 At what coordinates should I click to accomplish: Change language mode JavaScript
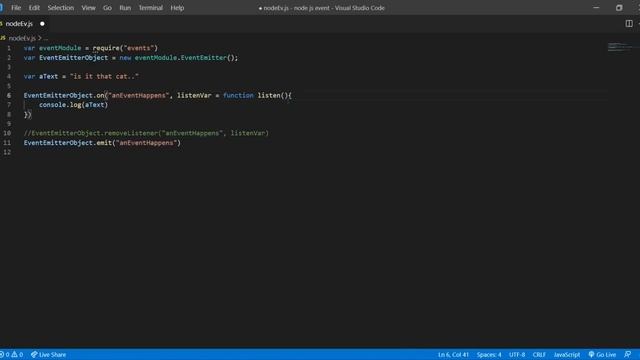(567, 355)
